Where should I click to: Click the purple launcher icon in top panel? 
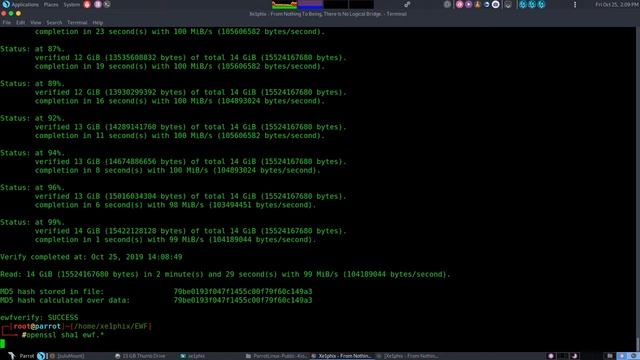point(98,4)
